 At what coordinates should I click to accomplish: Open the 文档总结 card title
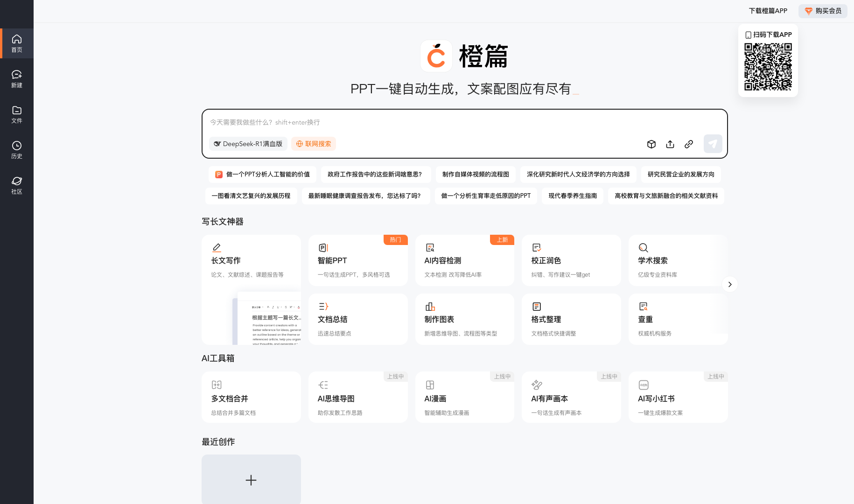click(333, 320)
